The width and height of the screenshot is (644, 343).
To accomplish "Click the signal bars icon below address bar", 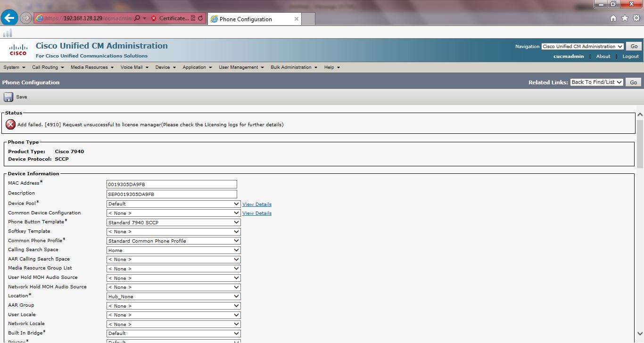I will point(8,33).
